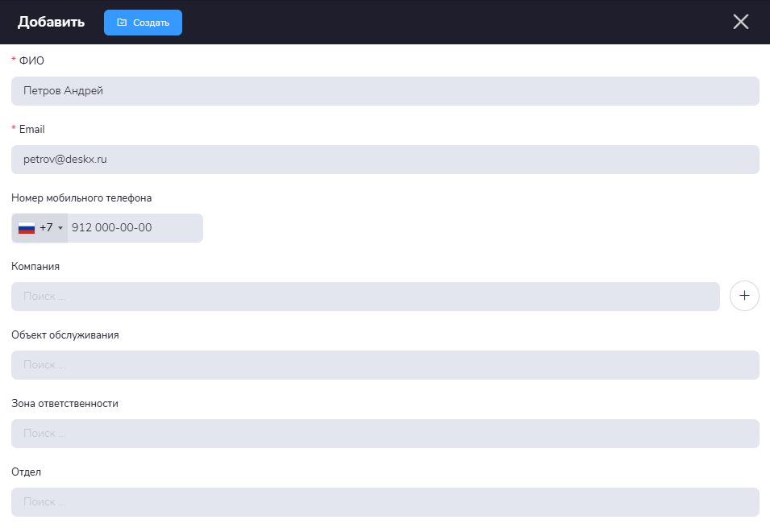Focus the phone number field 912 000-00-00
770x532 pixels.
133,228
